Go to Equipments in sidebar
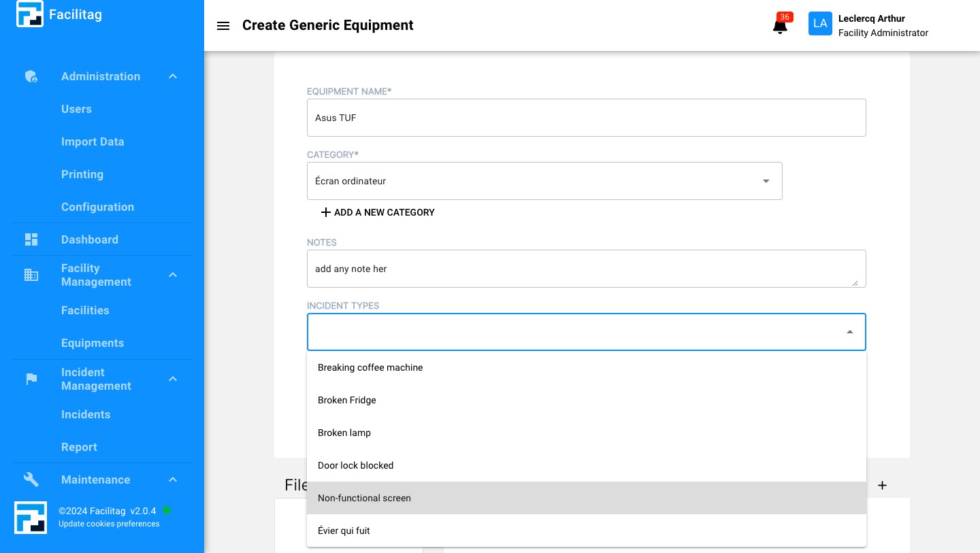This screenshot has width=980, height=553. (93, 343)
